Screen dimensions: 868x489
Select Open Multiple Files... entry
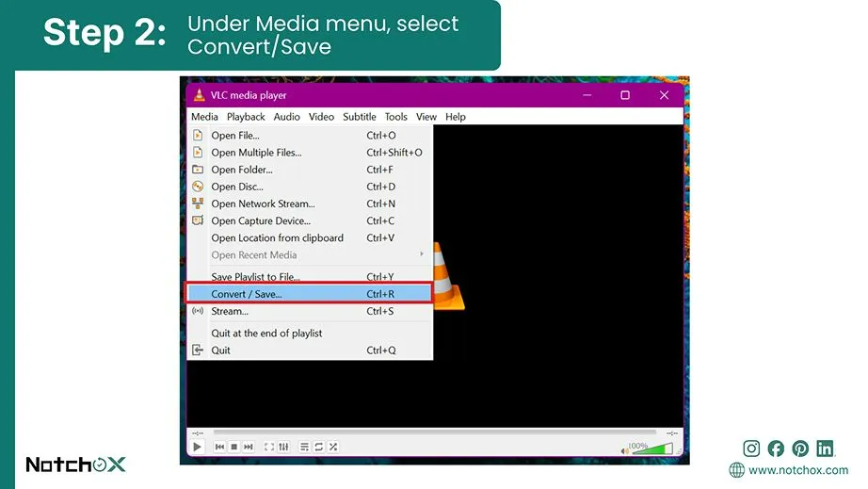(x=310, y=153)
